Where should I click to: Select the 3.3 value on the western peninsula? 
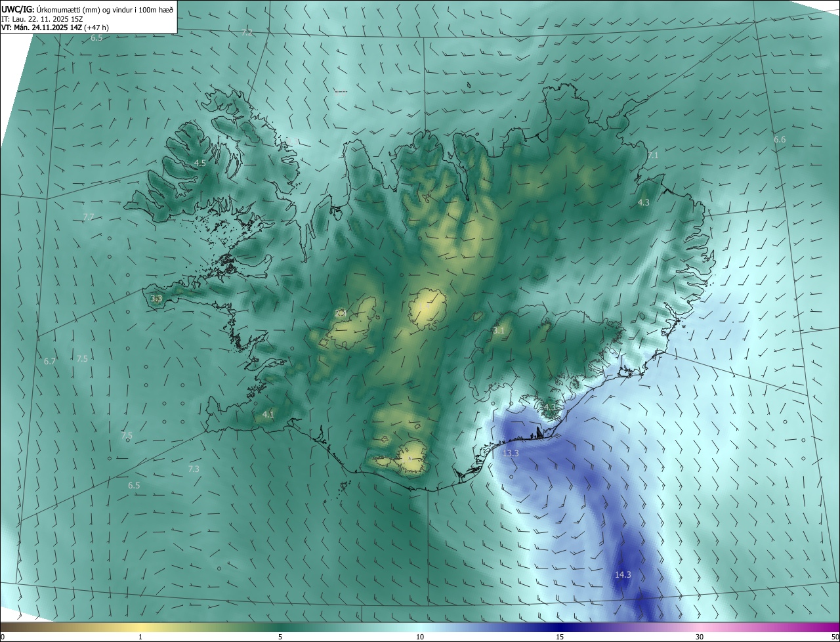point(156,299)
